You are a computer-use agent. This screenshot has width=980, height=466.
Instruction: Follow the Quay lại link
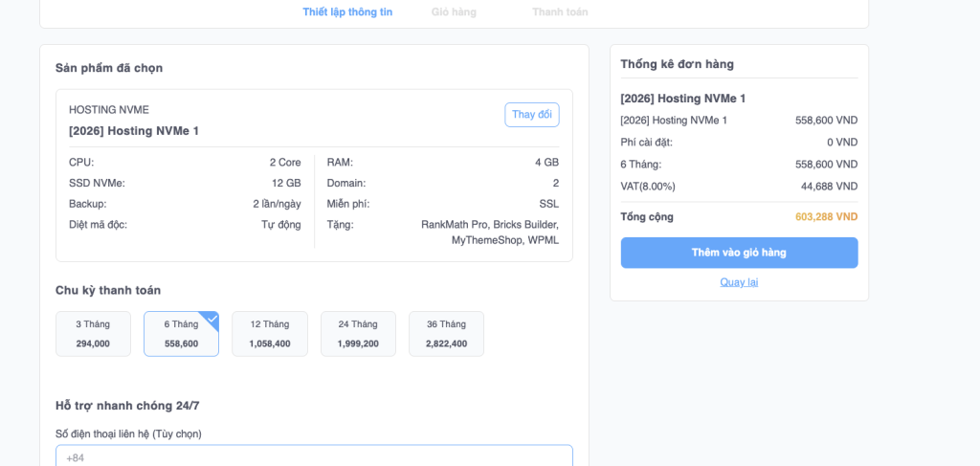(739, 282)
